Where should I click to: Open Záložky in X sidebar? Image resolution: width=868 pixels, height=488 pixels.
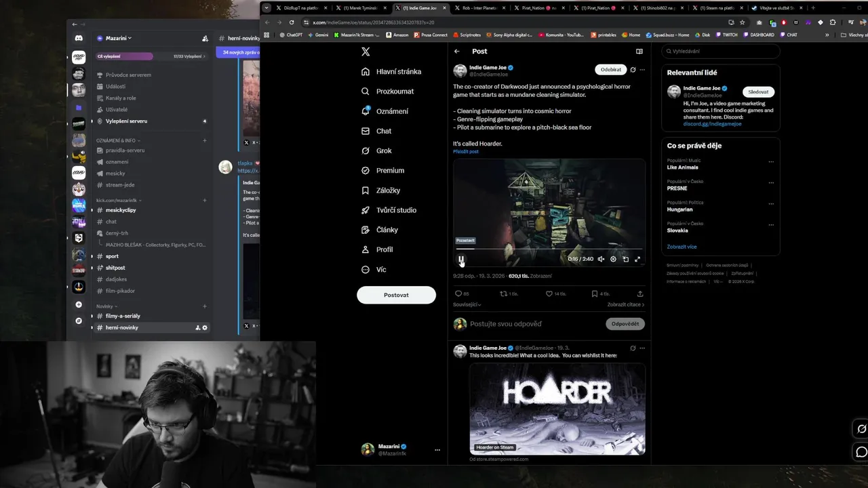click(380, 190)
